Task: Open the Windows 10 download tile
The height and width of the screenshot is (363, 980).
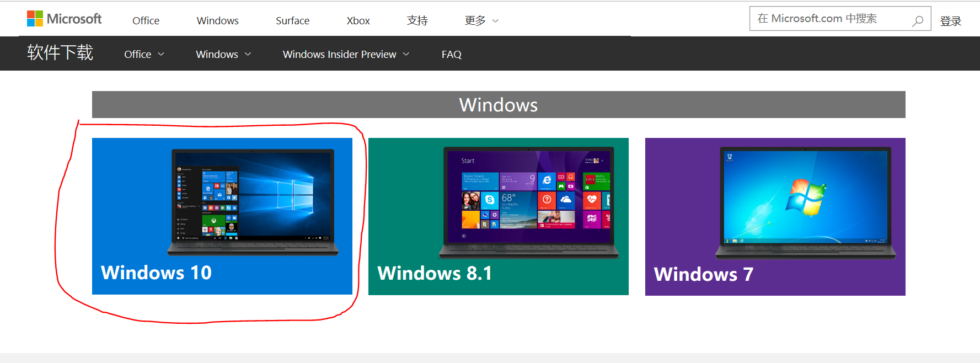Action: coord(222,216)
